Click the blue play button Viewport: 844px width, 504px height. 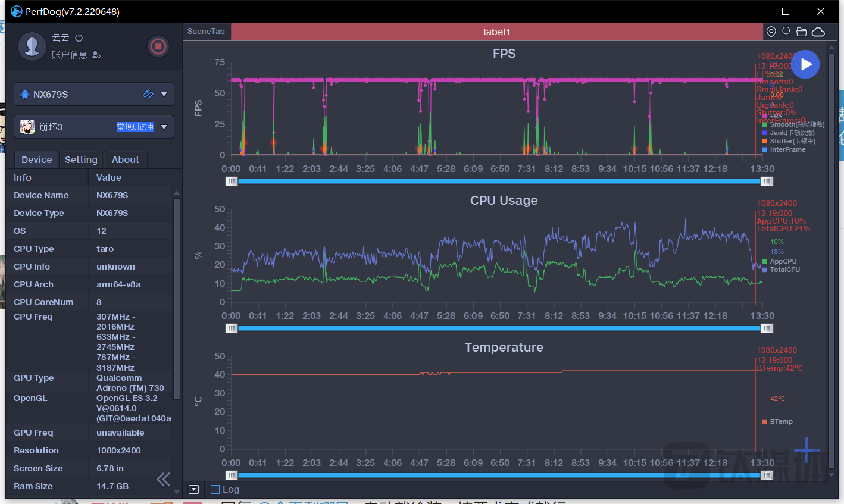point(805,64)
